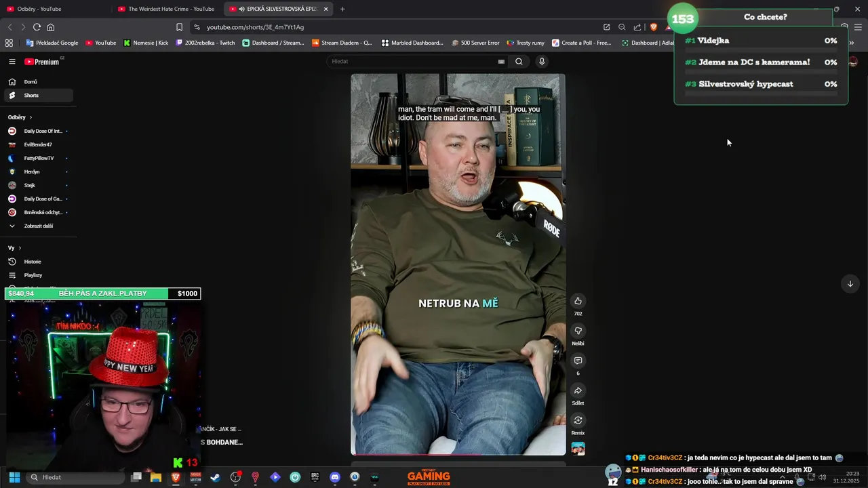Open the taskbar clock 20:23
The width and height of the screenshot is (868, 488).
[x=846, y=477]
